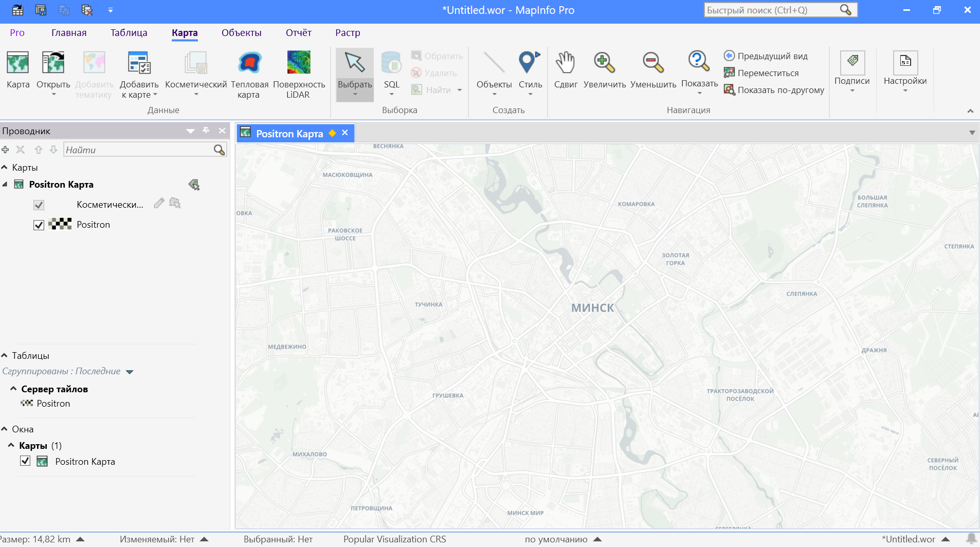Image resolution: width=980 pixels, height=547 pixels.
Task: Switch to the Растр ribbon tab
Action: (x=347, y=32)
